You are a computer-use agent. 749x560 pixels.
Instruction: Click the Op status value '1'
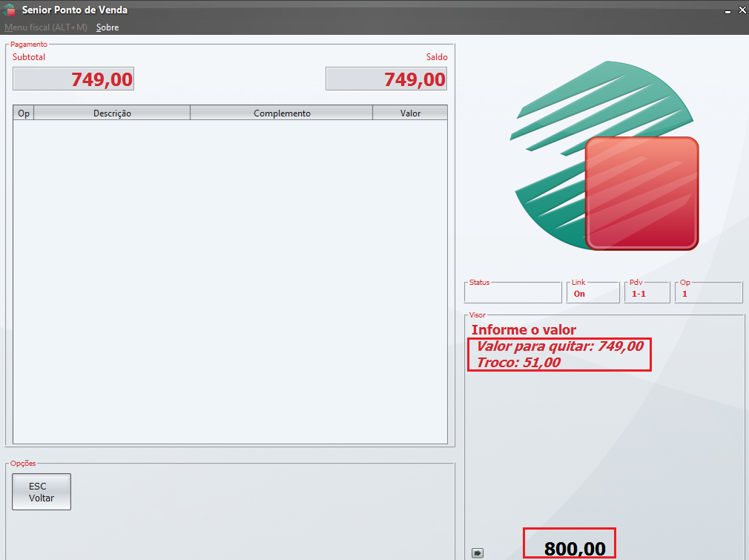click(x=684, y=294)
